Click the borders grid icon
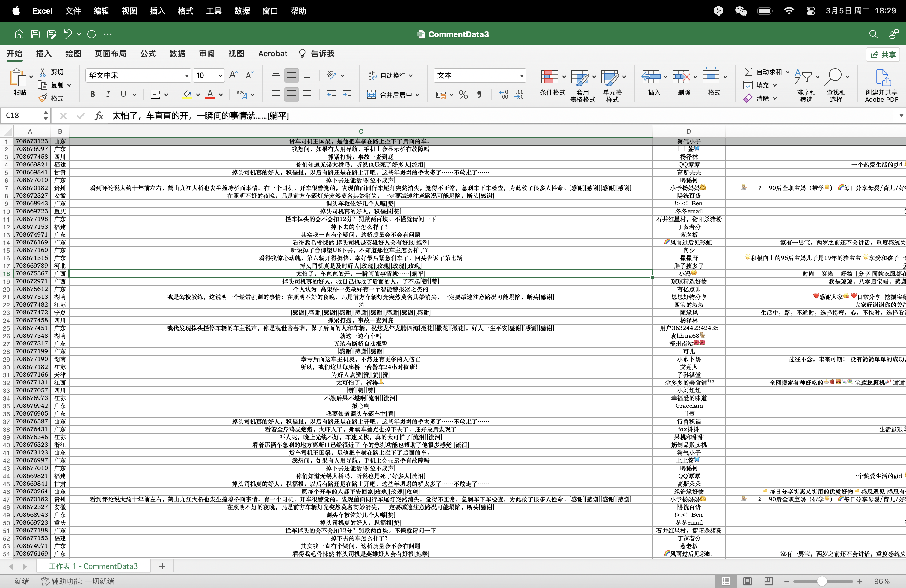906x588 pixels. coord(155,94)
